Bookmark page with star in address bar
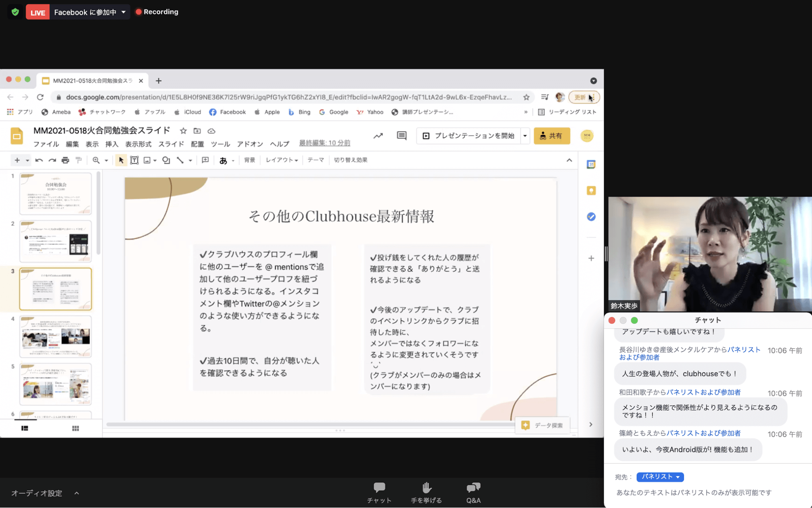 pos(526,97)
